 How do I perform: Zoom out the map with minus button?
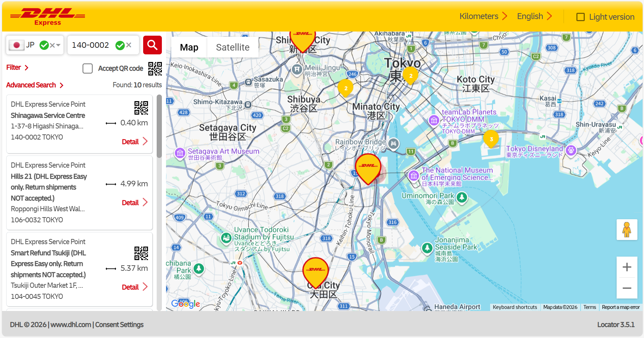point(626,288)
